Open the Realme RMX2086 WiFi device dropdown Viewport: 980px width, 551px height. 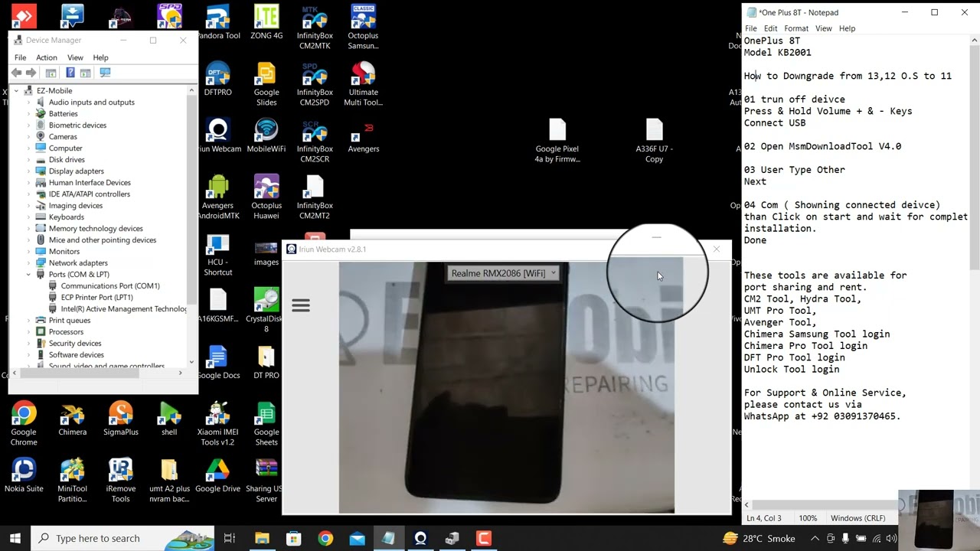tap(502, 273)
